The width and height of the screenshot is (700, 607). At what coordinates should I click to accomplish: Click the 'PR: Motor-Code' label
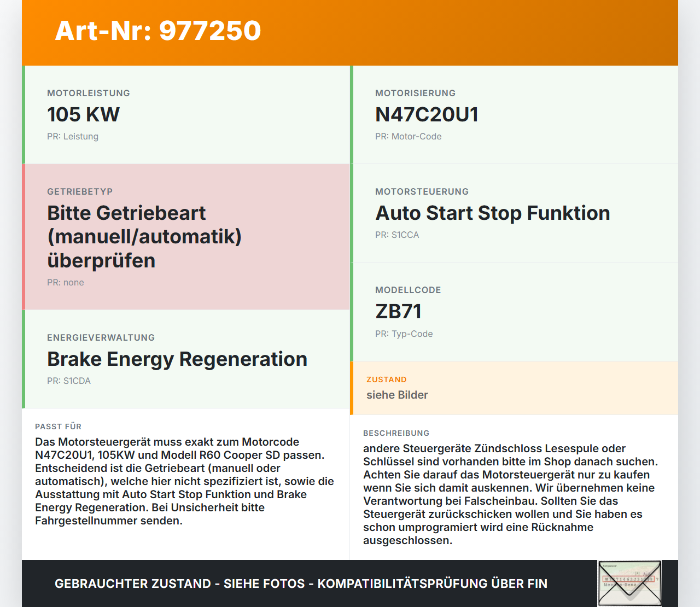click(x=408, y=137)
